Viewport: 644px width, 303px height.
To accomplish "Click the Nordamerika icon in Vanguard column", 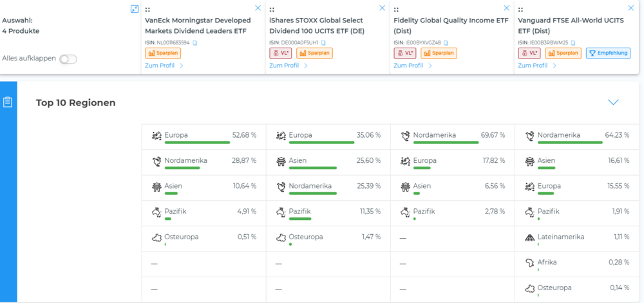I will pyautogui.click(x=529, y=135).
